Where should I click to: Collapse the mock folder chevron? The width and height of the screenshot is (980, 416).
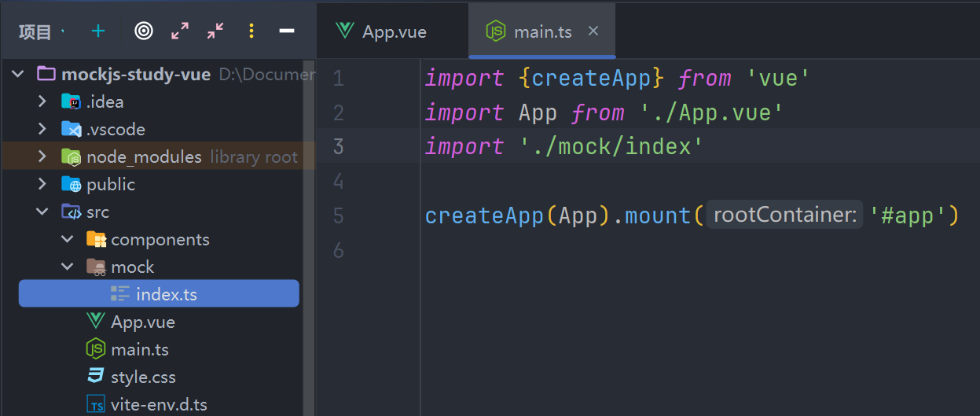point(68,267)
